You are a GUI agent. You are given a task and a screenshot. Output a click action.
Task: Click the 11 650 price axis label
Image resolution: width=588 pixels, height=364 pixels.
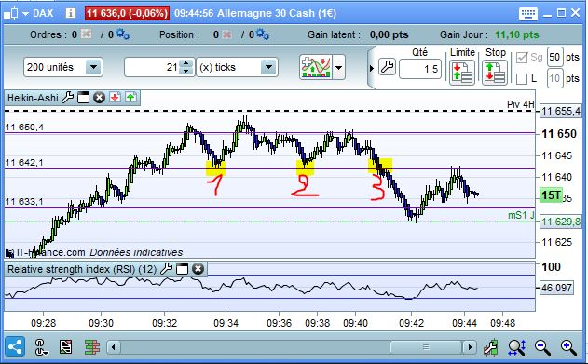coord(559,134)
